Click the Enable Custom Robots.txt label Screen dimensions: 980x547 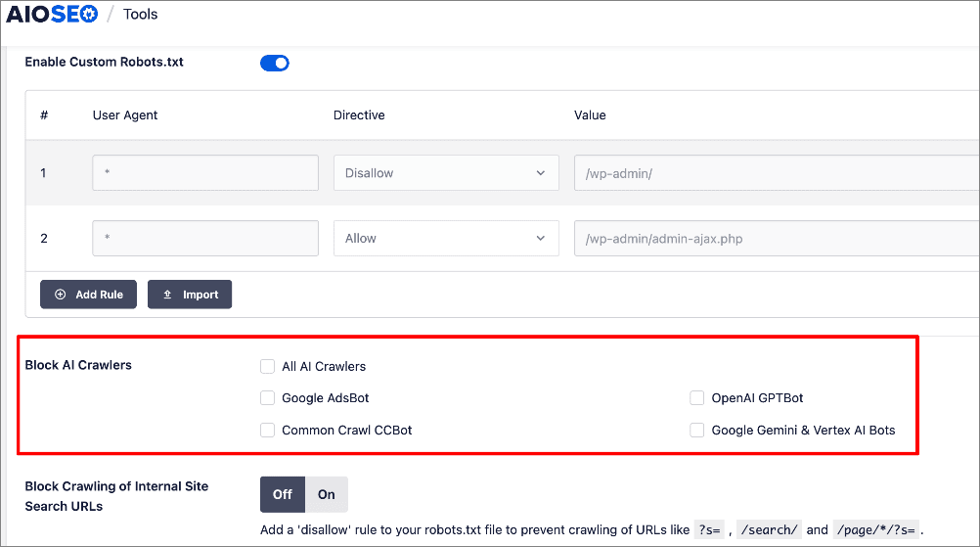105,62
